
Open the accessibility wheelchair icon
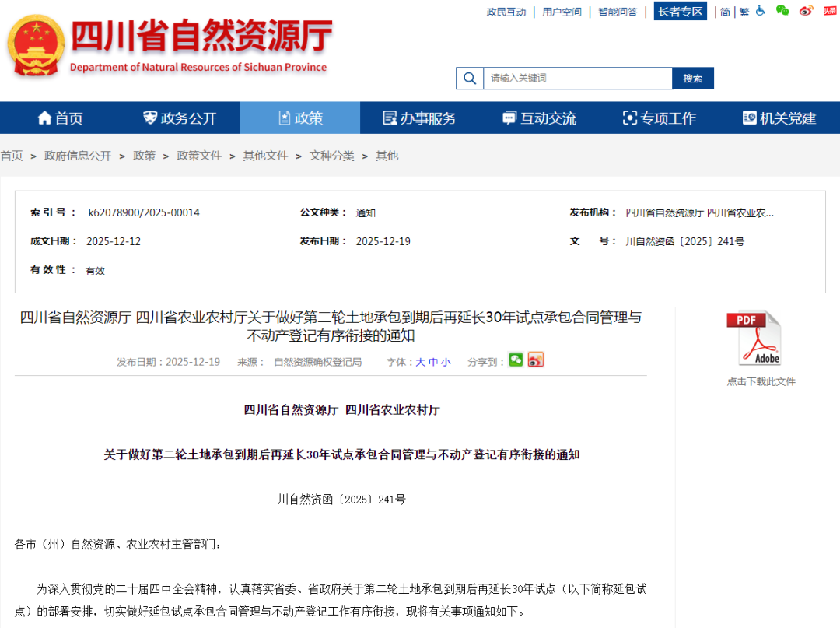tap(761, 11)
